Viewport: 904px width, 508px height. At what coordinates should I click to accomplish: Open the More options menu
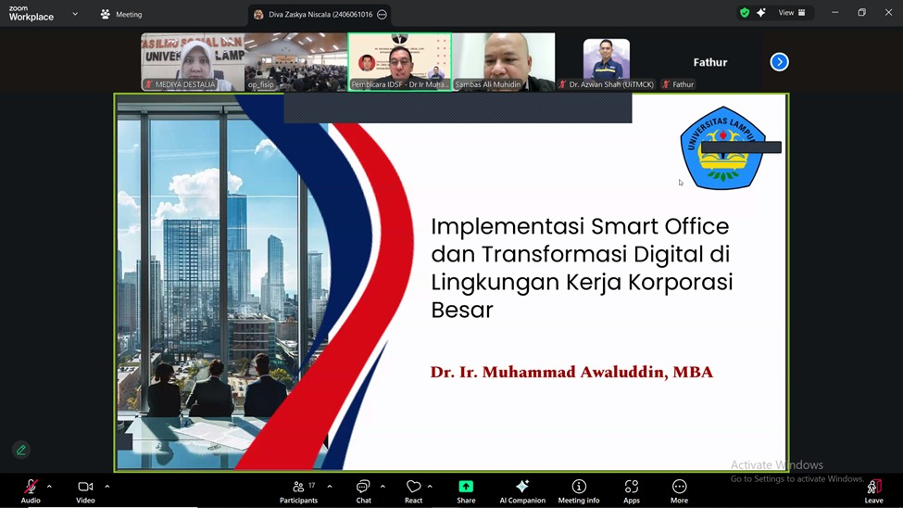tap(679, 489)
